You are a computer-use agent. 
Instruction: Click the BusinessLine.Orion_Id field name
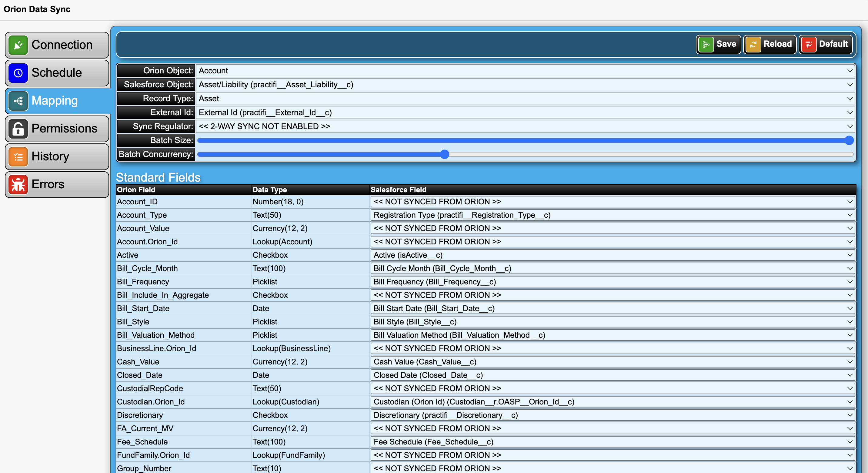coord(156,349)
